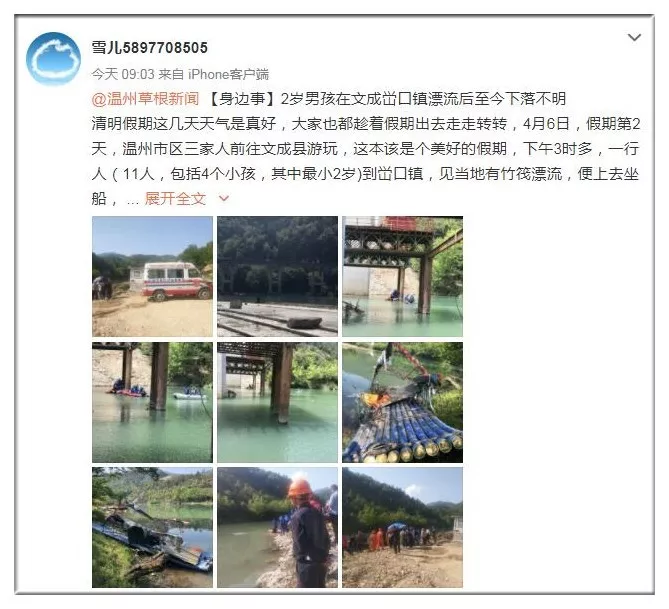This screenshot has width=669, height=609.
Task: Click the arrow next to 展开全文
Action: click(x=224, y=198)
